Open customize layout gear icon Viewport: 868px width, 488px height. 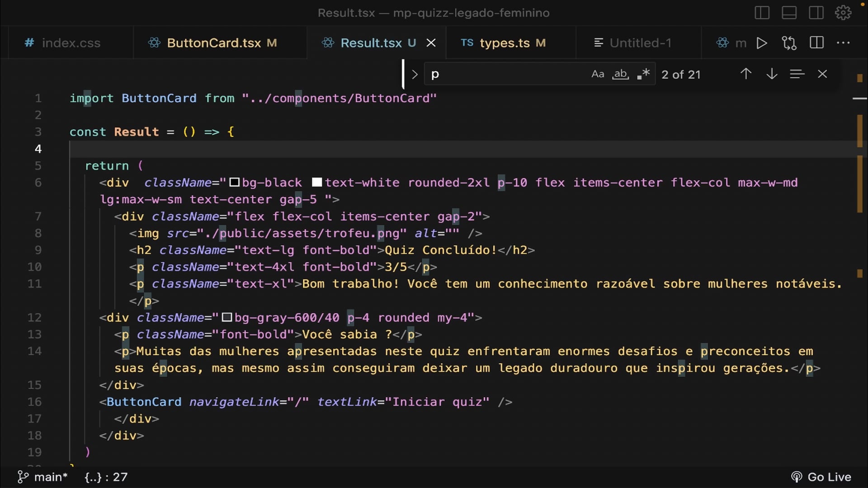(843, 13)
